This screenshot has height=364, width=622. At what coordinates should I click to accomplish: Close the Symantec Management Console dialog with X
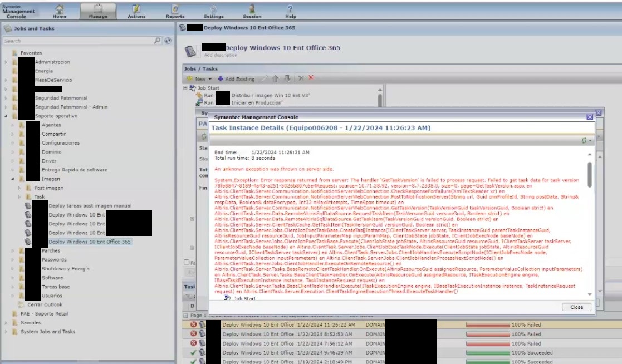point(590,117)
